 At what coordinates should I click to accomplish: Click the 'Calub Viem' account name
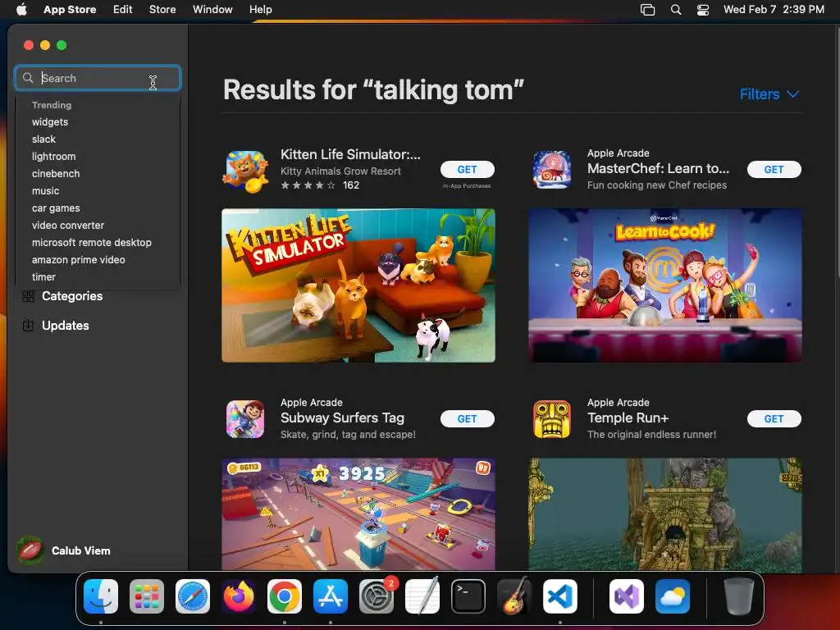81,550
